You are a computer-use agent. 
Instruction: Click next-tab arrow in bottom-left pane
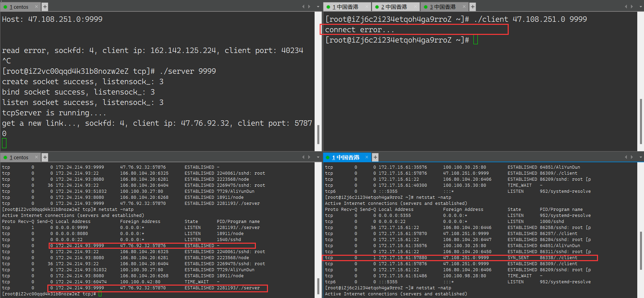309,157
